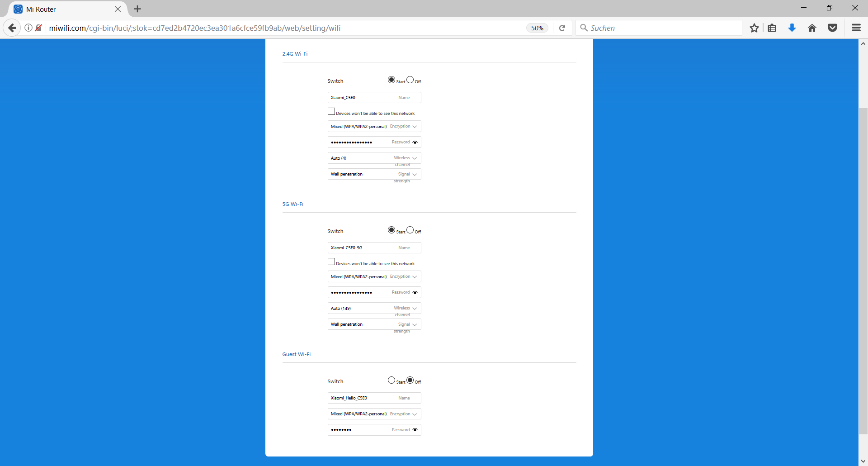This screenshot has width=868, height=466.
Task: Open a new tab with plus icon
Action: (137, 9)
